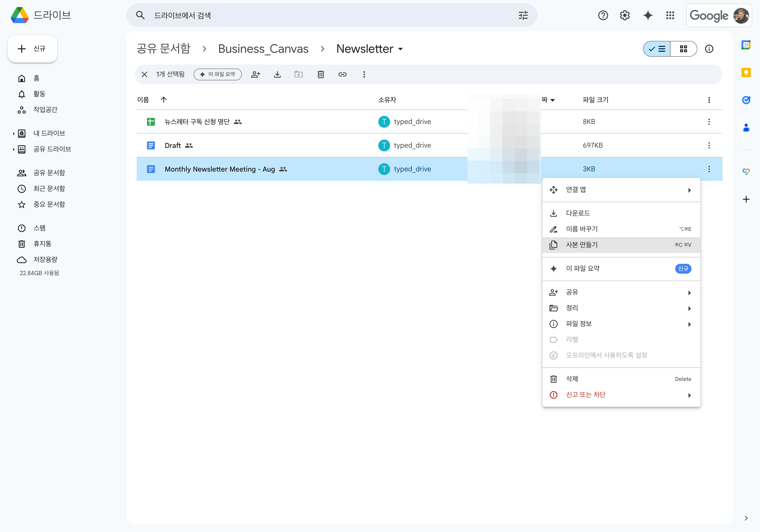760x532 pixels.
Task: Choose 이름 바꾸기 menu item
Action: pyautogui.click(x=621, y=229)
